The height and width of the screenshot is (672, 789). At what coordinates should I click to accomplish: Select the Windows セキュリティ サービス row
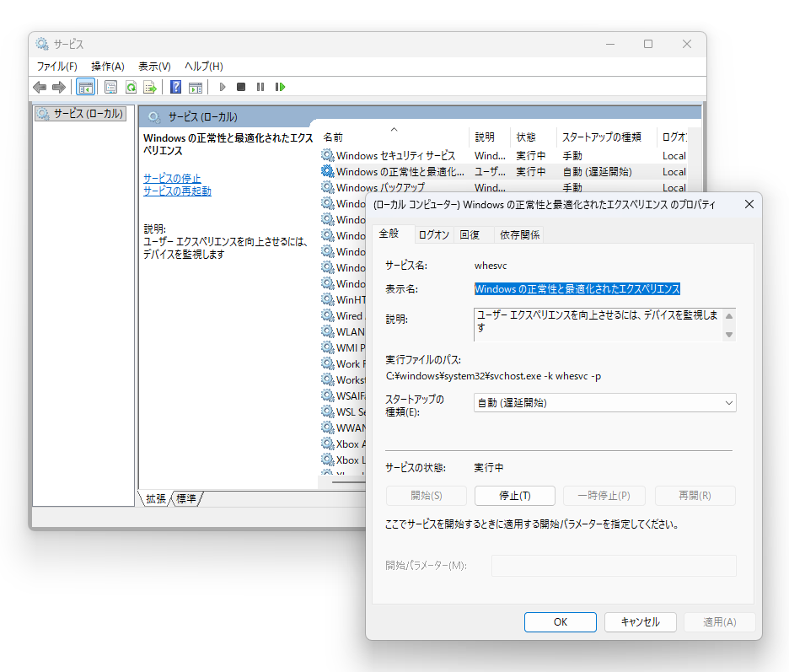pyautogui.click(x=503, y=155)
